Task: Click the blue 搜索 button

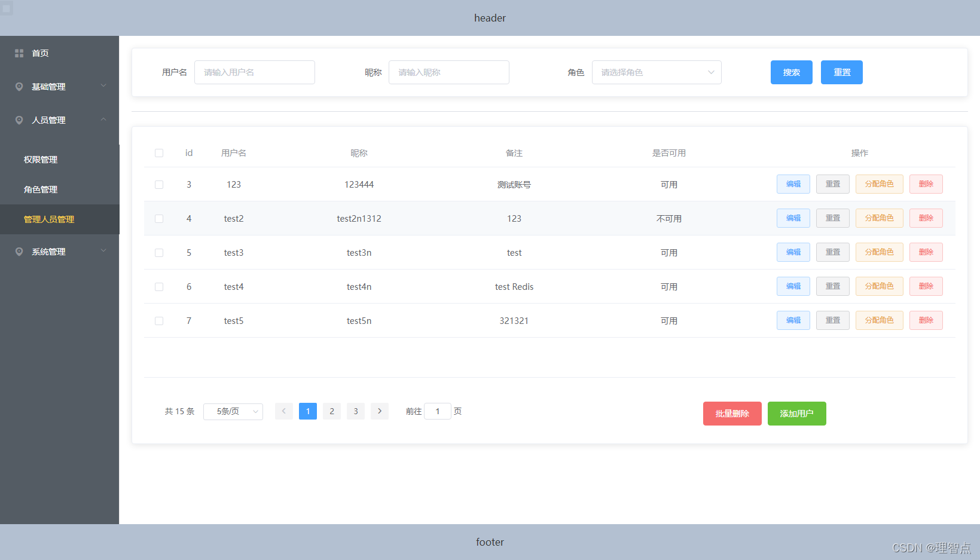Action: pos(792,72)
